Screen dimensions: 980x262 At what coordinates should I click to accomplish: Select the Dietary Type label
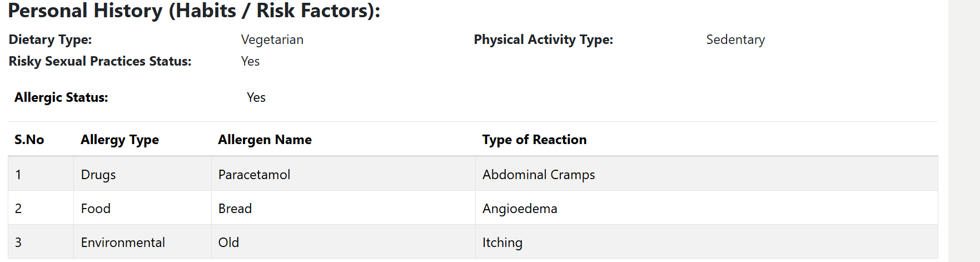(50, 40)
